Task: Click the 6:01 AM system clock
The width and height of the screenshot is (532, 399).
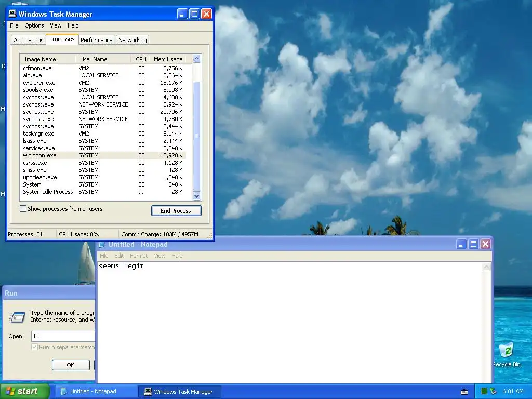Action: [513, 391]
